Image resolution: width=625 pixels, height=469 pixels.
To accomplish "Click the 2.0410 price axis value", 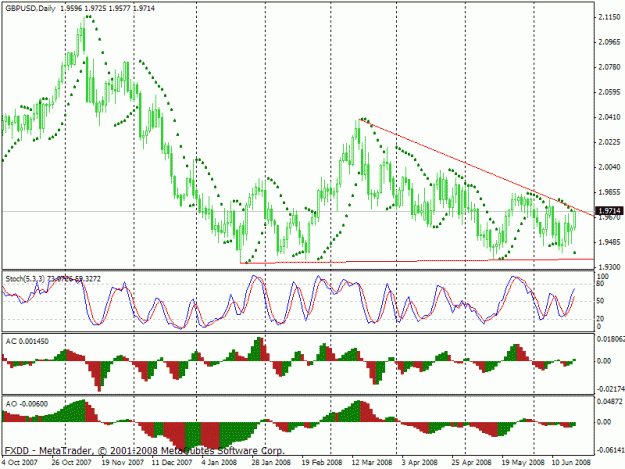I will pos(609,117).
